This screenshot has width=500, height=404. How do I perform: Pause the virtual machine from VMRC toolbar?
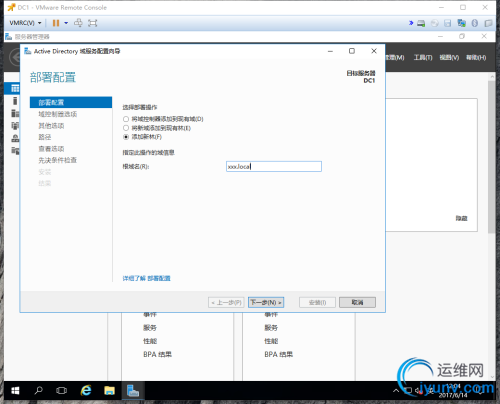56,23
